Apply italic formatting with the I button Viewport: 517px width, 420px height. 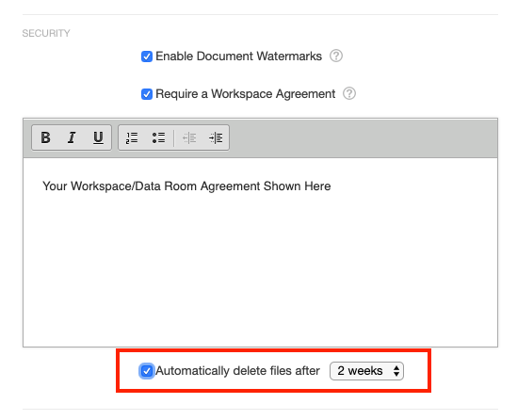tap(72, 137)
